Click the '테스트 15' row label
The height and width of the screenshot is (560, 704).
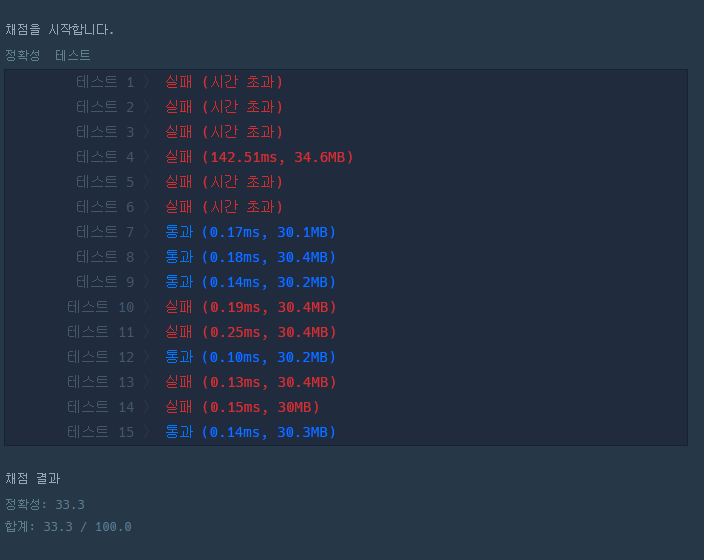pyautogui.click(x=101, y=432)
